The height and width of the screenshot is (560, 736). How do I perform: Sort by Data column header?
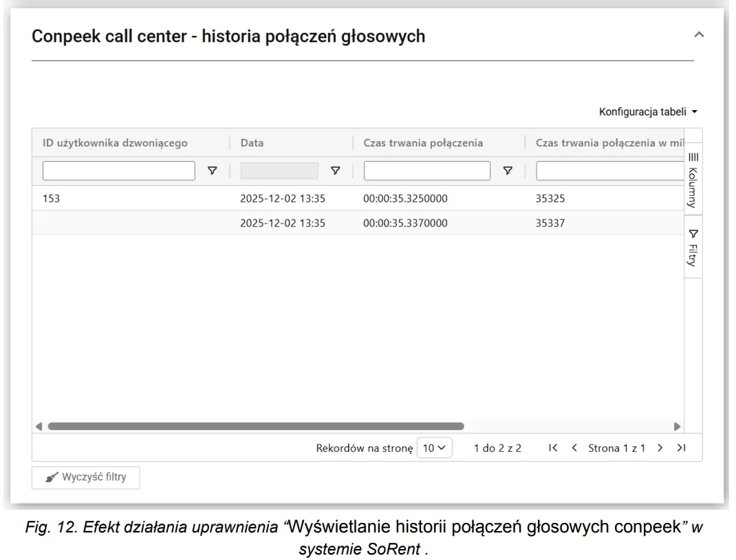252,143
